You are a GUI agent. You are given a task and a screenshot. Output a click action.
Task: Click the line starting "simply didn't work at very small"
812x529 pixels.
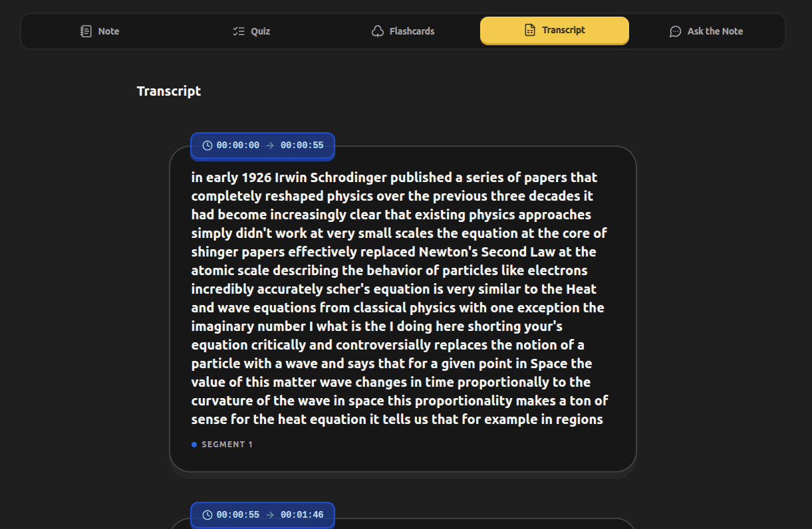(x=399, y=233)
